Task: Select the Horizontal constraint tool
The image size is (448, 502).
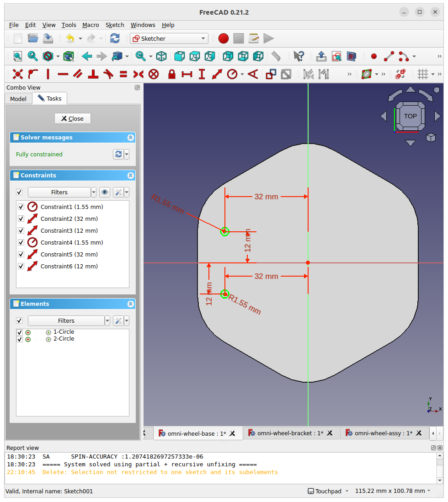Action: point(63,74)
